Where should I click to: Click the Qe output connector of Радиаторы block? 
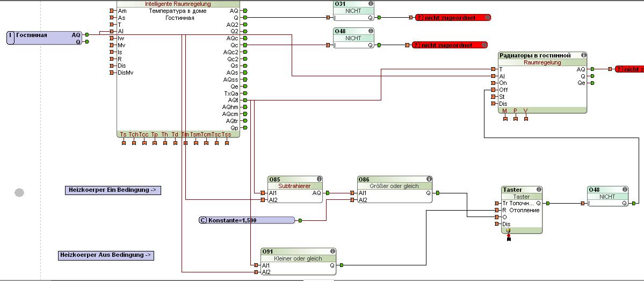coord(592,83)
